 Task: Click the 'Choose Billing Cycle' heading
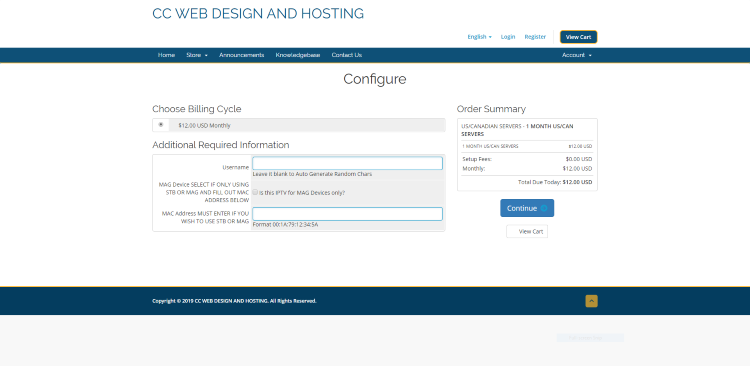pos(197,109)
